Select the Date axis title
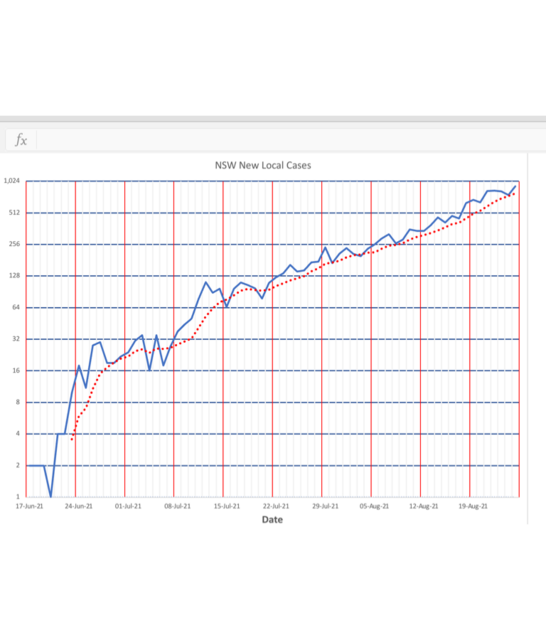 click(x=272, y=520)
